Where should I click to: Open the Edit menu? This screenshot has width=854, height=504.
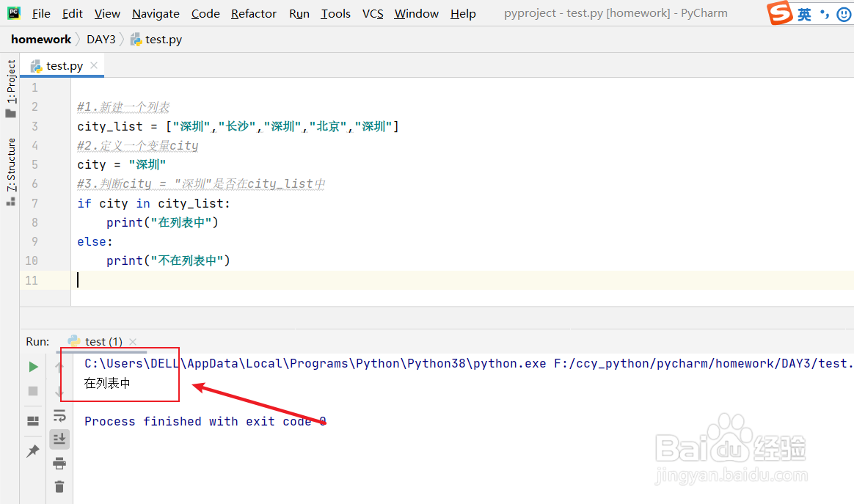73,14
